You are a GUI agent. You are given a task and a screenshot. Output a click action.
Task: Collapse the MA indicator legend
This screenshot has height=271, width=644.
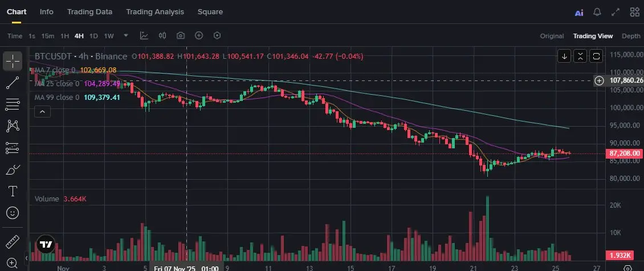point(42,112)
